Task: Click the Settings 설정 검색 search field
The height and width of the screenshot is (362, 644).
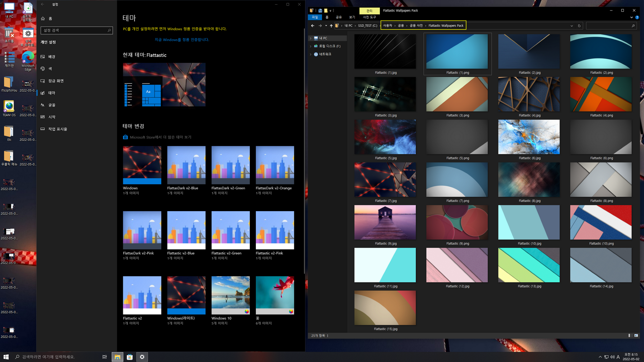Action: [77, 31]
